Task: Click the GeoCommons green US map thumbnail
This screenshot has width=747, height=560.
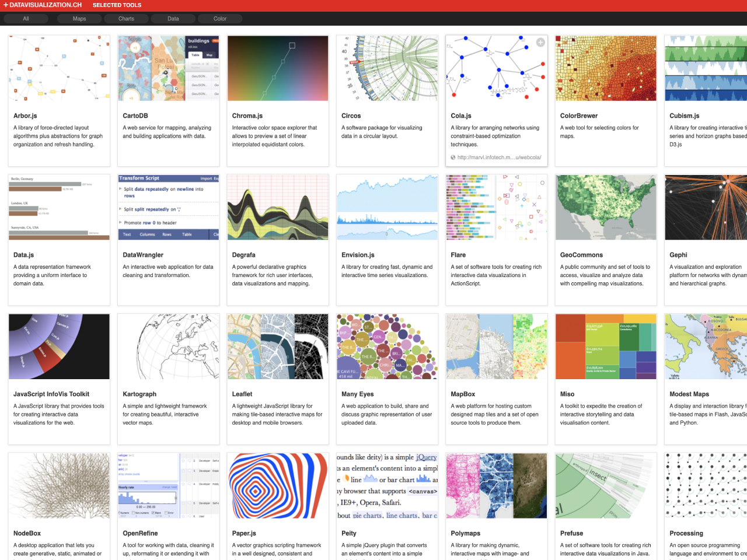Action: pos(606,208)
